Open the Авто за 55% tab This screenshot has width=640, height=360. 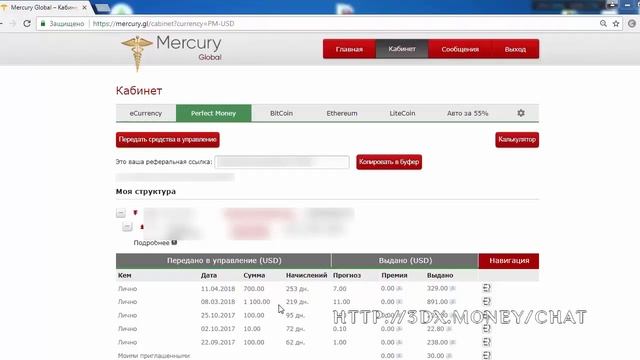tap(467, 113)
